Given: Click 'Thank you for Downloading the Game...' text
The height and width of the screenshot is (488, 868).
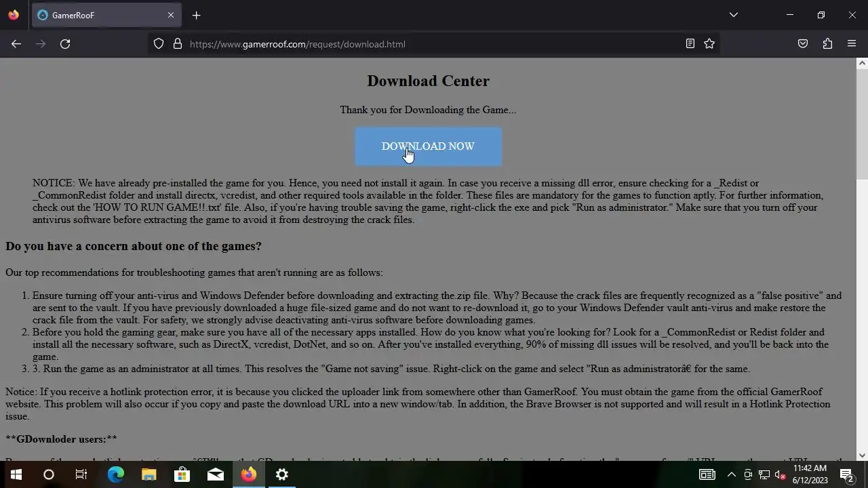Looking at the screenshot, I should (x=428, y=110).
